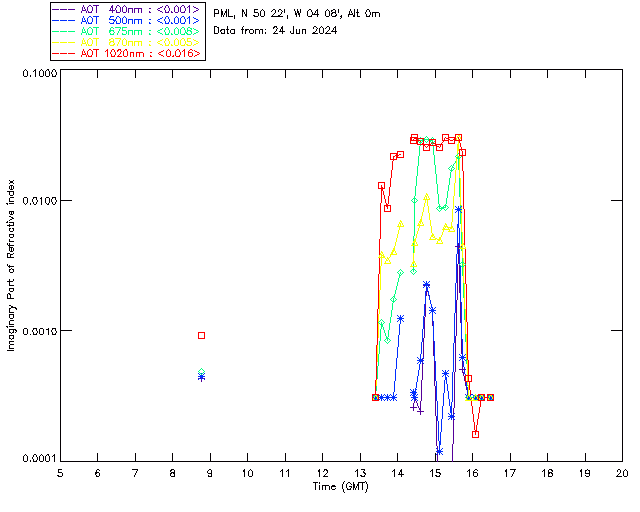Click the 0.1000 y-axis label
Viewport: 640px width, 512px height.
(39, 73)
